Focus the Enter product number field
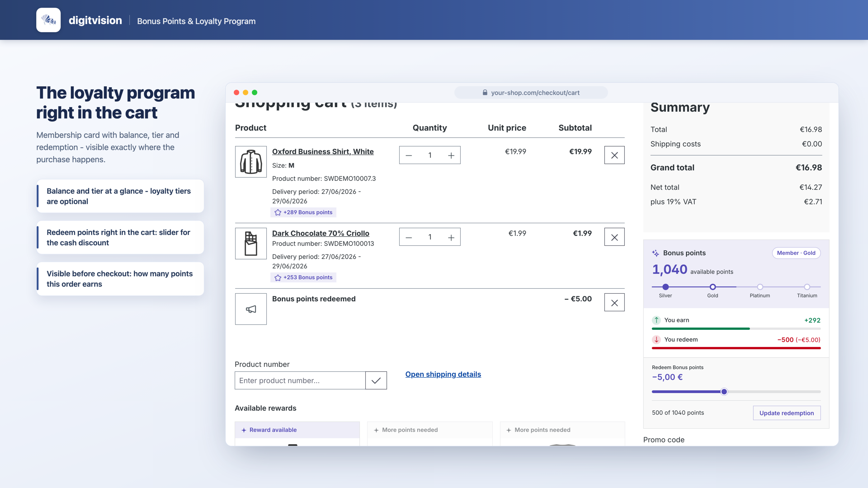 click(300, 380)
